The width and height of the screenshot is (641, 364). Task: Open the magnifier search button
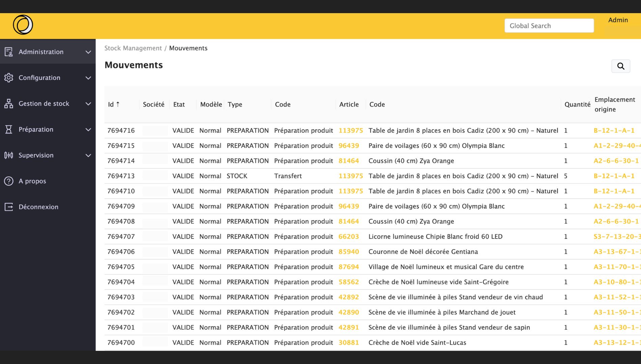point(621,66)
